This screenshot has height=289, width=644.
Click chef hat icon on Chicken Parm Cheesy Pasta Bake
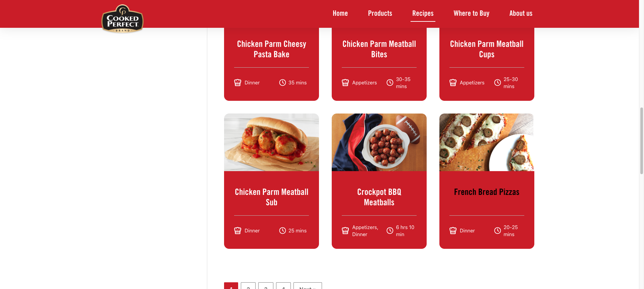pos(237,82)
